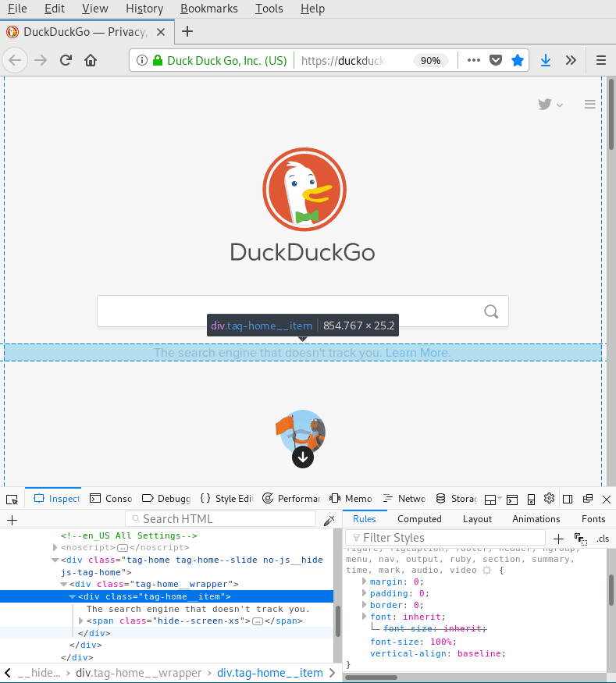The height and width of the screenshot is (683, 616).
Task: Activate the element picker tool
Action: click(12, 500)
